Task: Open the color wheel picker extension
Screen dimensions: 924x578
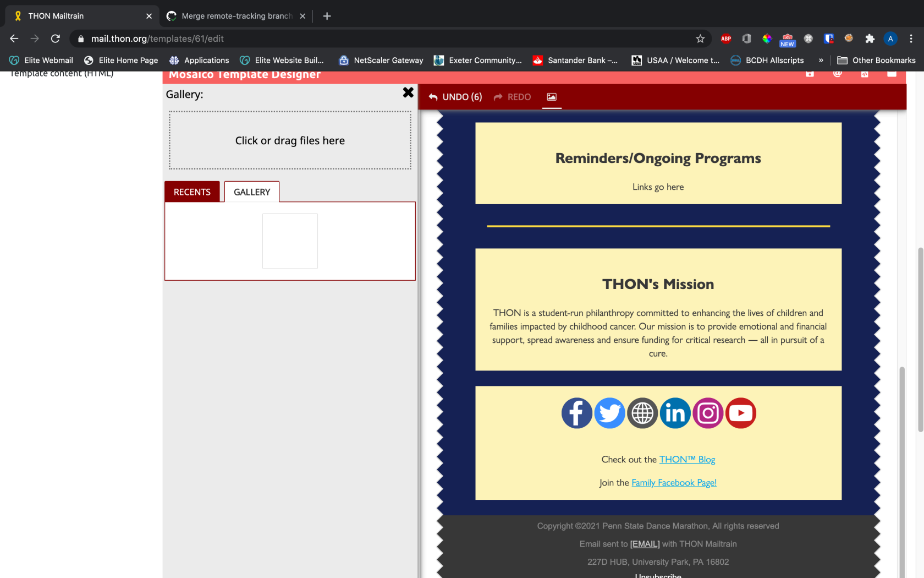Action: (767, 39)
